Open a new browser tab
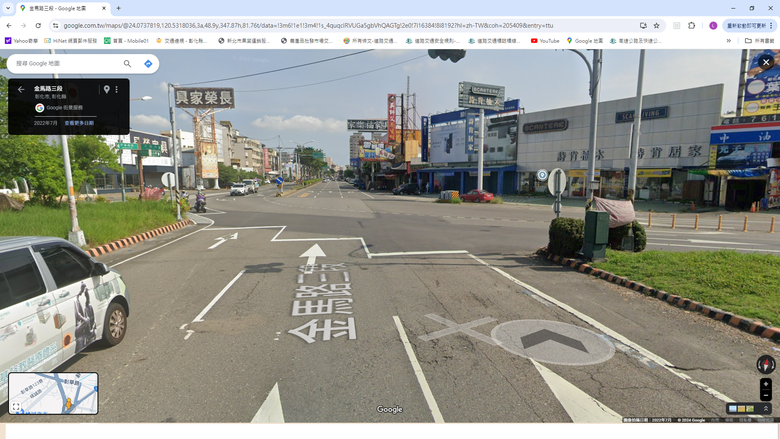 tap(118, 8)
